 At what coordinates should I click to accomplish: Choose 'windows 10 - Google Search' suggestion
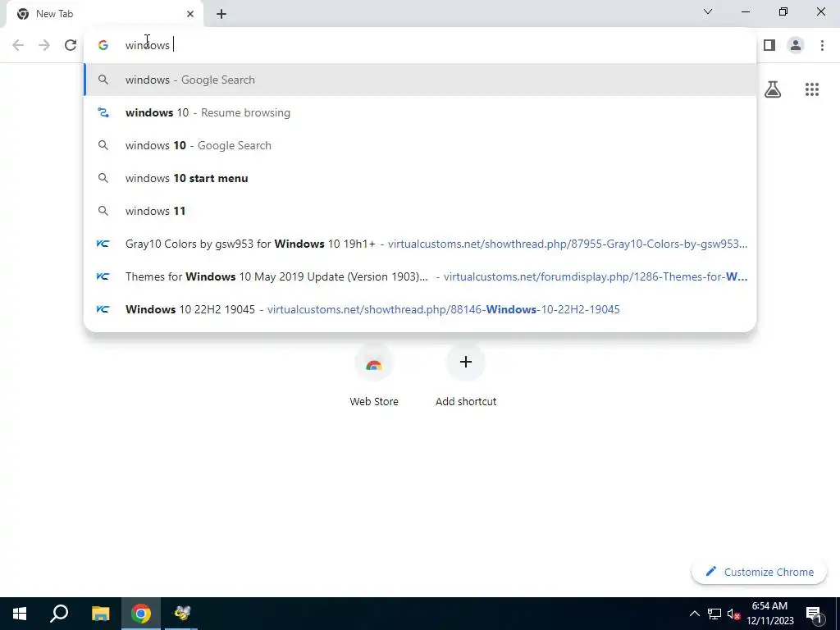[420, 145]
